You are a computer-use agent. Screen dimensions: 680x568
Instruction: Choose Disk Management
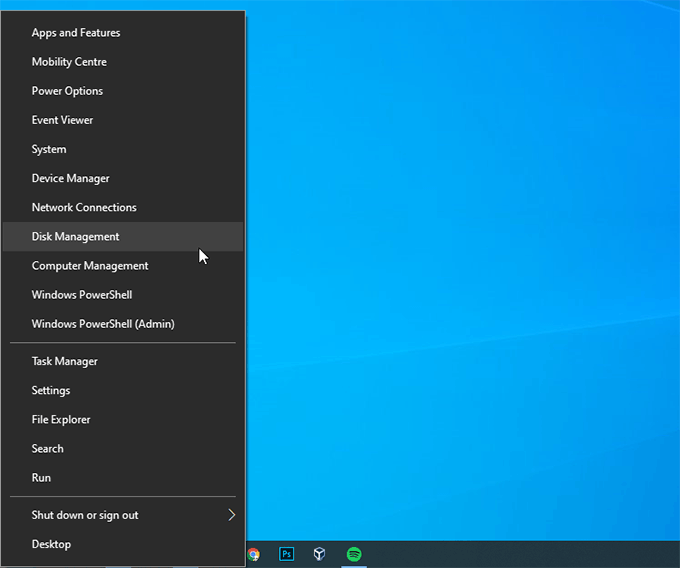click(75, 237)
